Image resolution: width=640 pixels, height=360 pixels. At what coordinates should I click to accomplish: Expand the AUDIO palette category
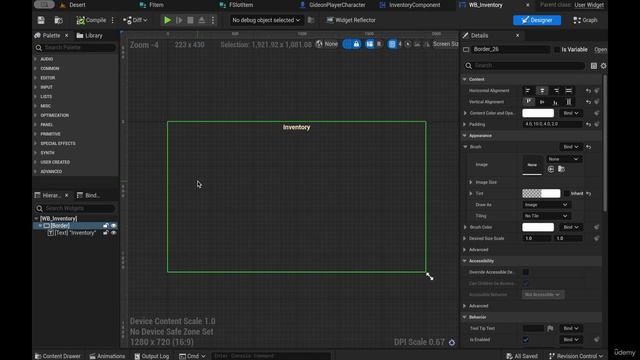click(x=35, y=59)
